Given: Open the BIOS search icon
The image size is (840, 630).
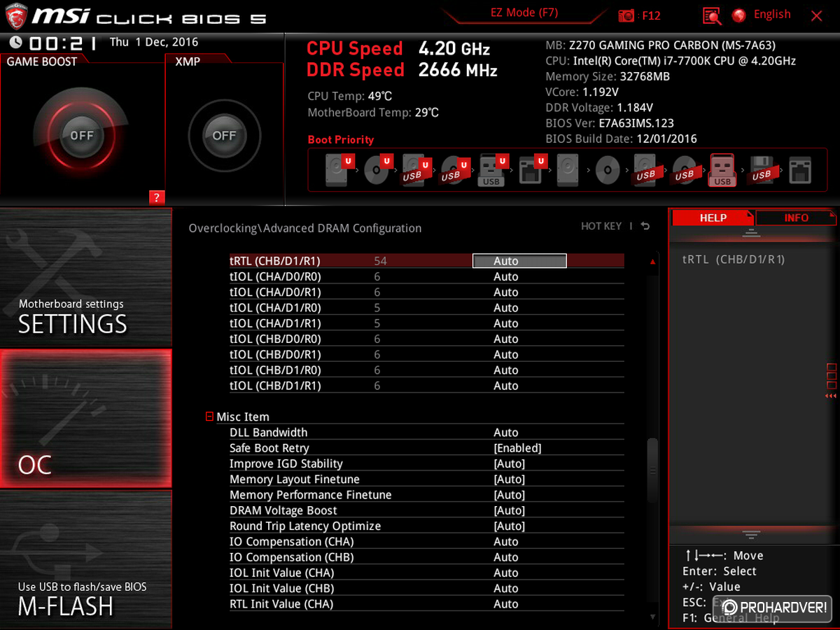Looking at the screenshot, I should tap(712, 15).
